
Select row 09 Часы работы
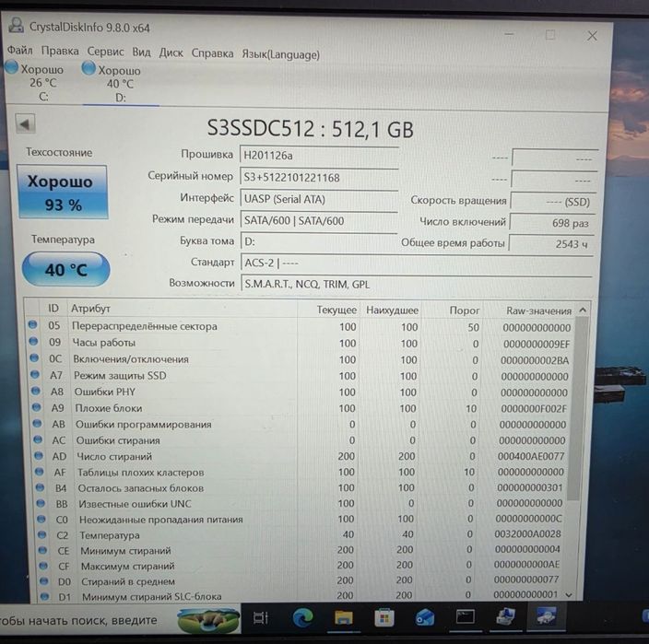tap(301, 343)
